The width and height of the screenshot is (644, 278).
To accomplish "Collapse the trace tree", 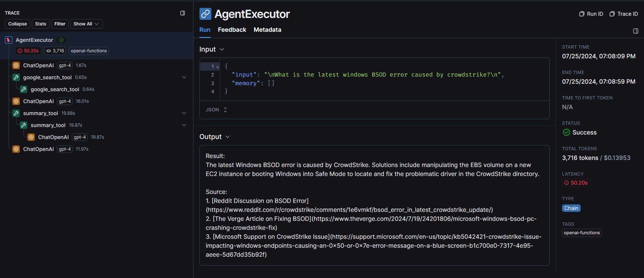I will (x=18, y=24).
